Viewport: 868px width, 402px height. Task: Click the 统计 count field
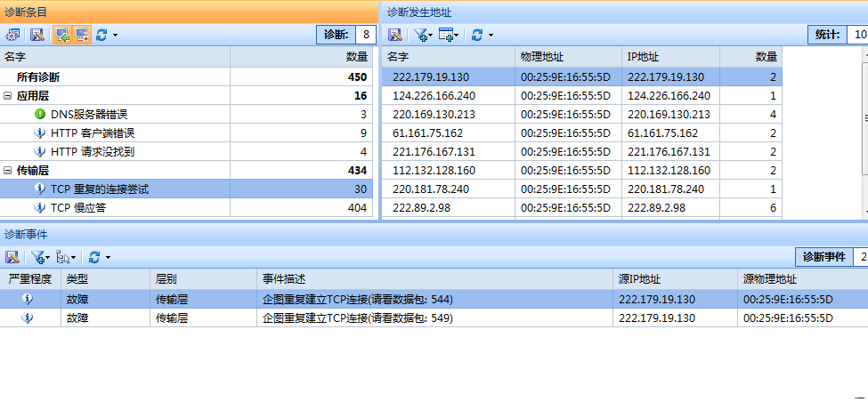point(858,35)
